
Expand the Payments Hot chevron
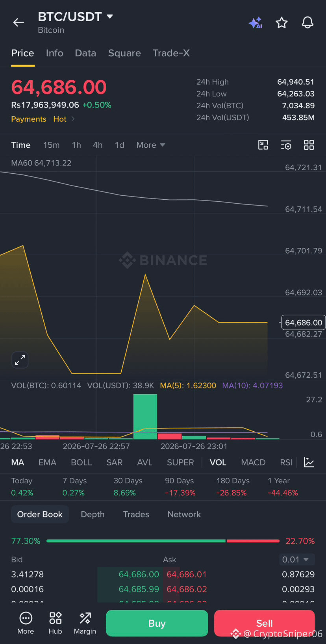pos(73,119)
